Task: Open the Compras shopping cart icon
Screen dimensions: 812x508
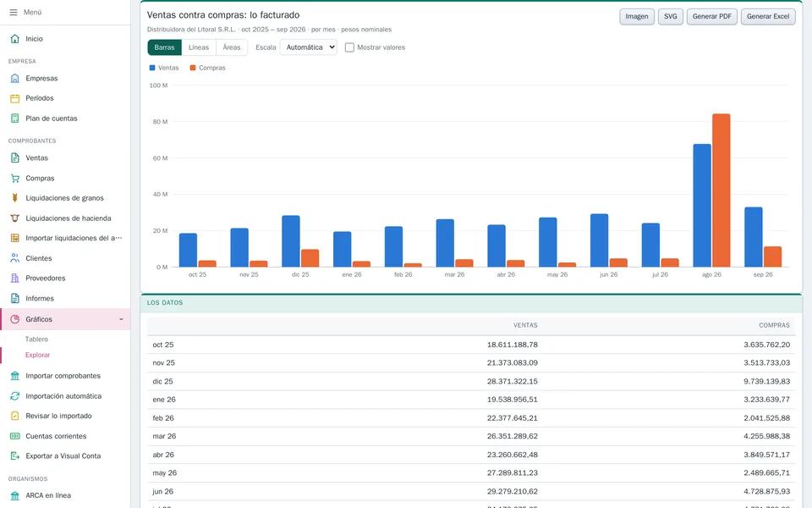Action: click(15, 179)
